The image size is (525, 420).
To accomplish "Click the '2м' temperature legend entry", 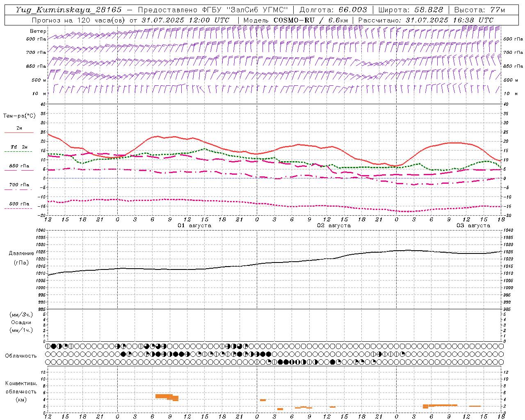I will click(x=19, y=128).
